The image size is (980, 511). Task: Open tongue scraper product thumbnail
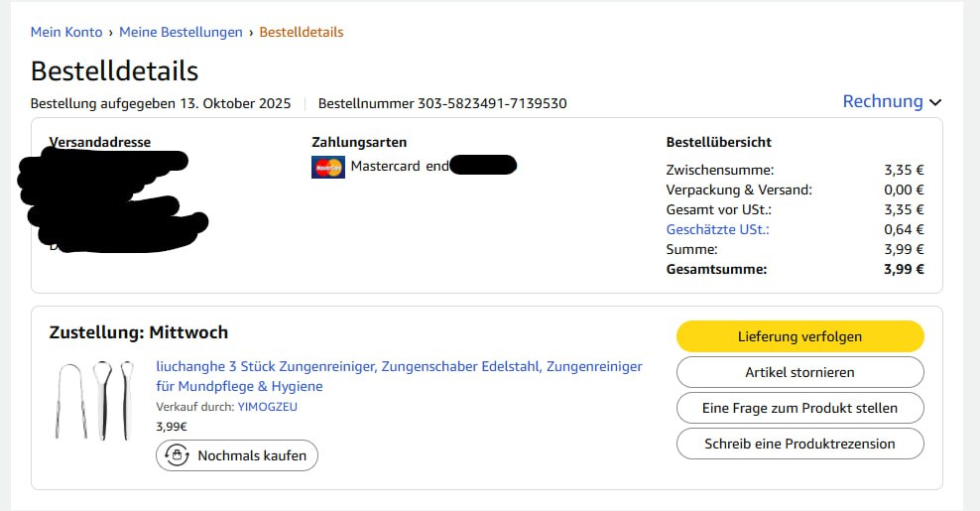click(x=94, y=400)
